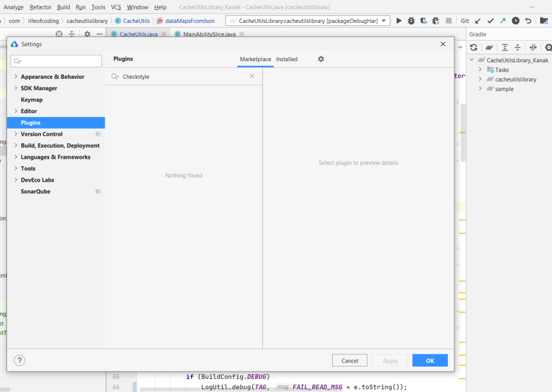Expand Editor settings node

(16, 111)
